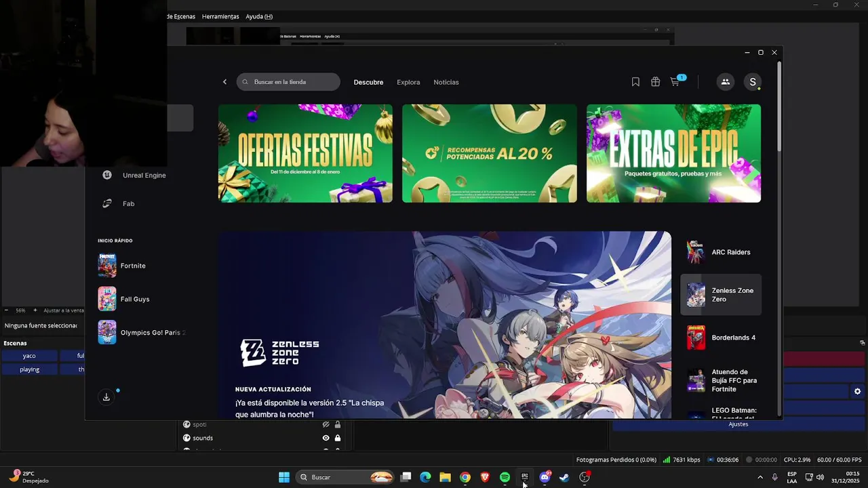Open the friends list icon

click(725, 82)
